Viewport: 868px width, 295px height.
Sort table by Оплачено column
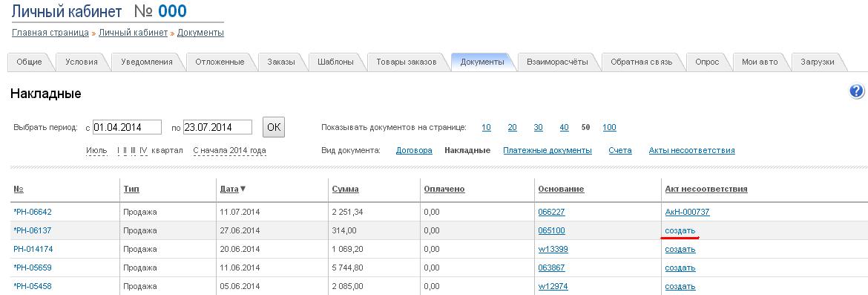coord(444,189)
